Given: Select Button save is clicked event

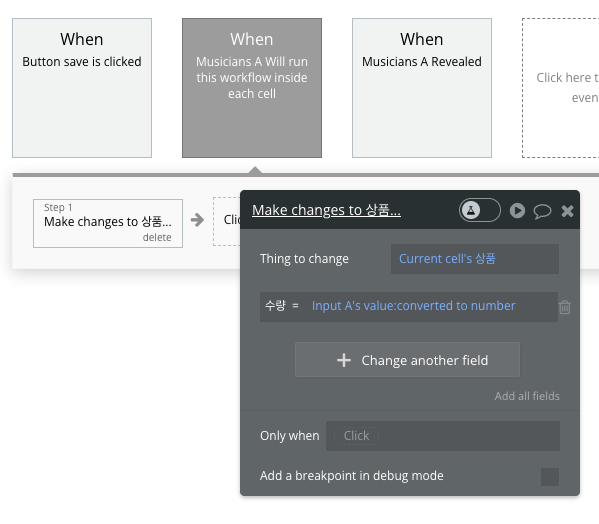Looking at the screenshot, I should pyautogui.click(x=82, y=88).
